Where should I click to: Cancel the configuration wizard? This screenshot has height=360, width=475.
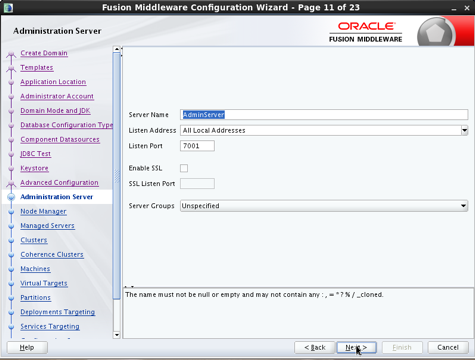point(448,347)
